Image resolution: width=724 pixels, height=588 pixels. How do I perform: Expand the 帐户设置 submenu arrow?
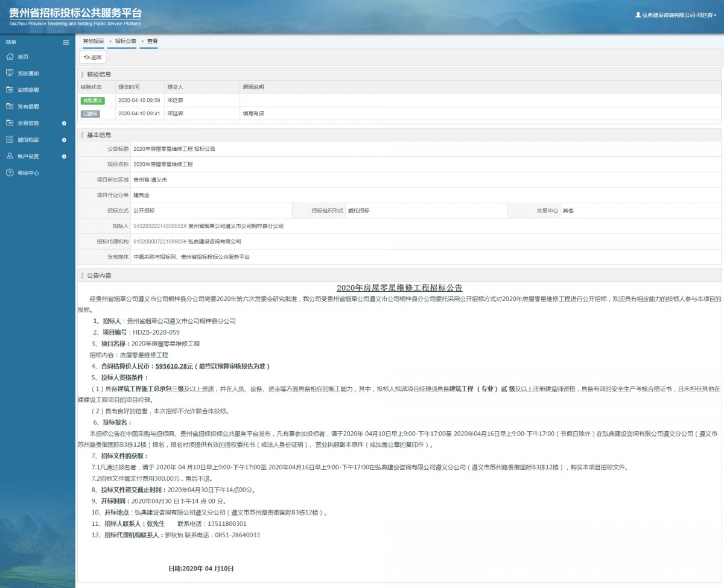coord(65,156)
